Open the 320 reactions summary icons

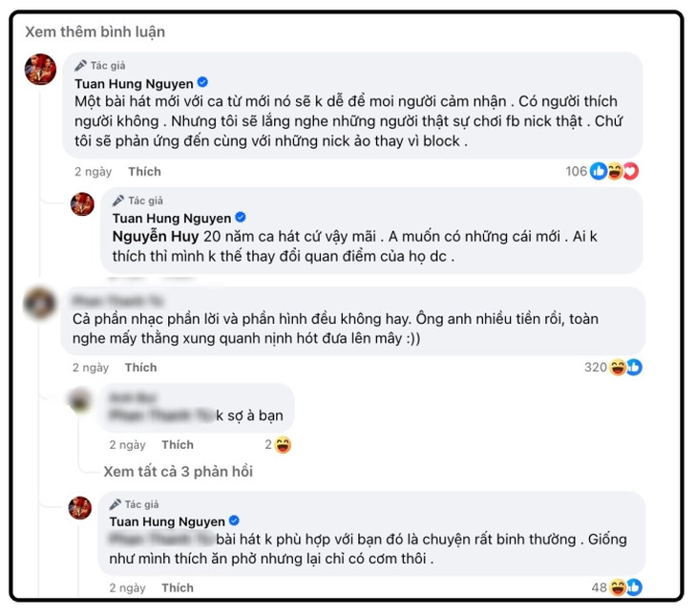[613, 368]
